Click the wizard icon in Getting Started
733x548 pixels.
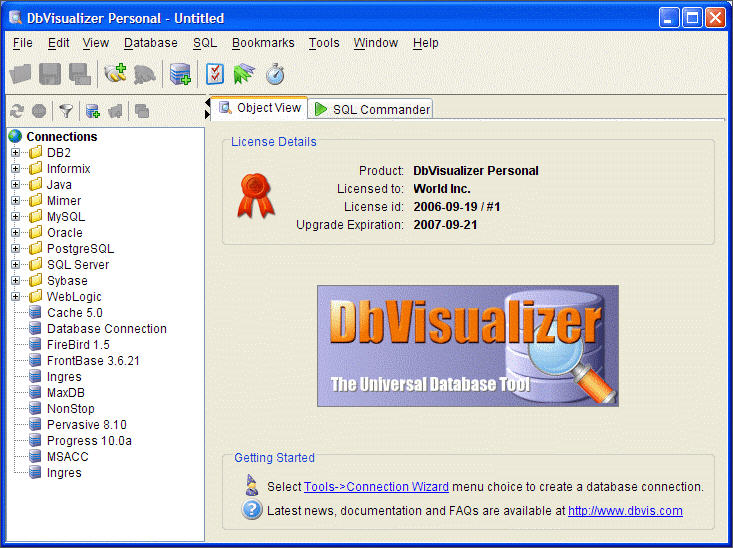(x=252, y=485)
